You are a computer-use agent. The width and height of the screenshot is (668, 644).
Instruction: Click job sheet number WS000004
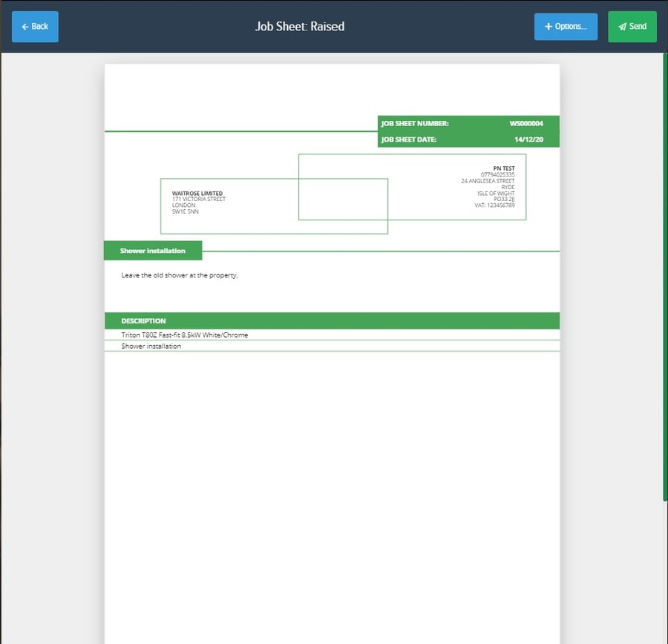coord(528,124)
